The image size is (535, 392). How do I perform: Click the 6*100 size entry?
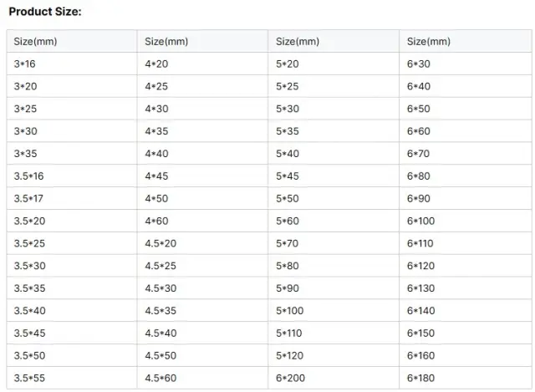(466, 221)
